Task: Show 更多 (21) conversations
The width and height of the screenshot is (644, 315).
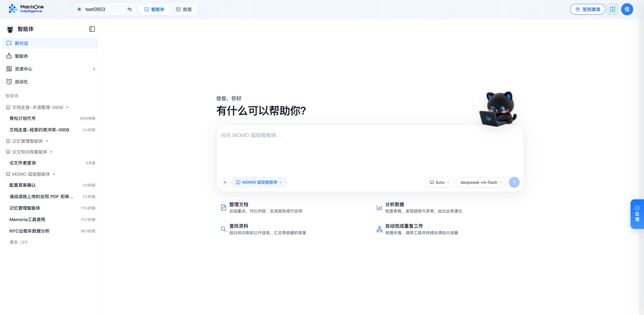Action: pyautogui.click(x=19, y=242)
